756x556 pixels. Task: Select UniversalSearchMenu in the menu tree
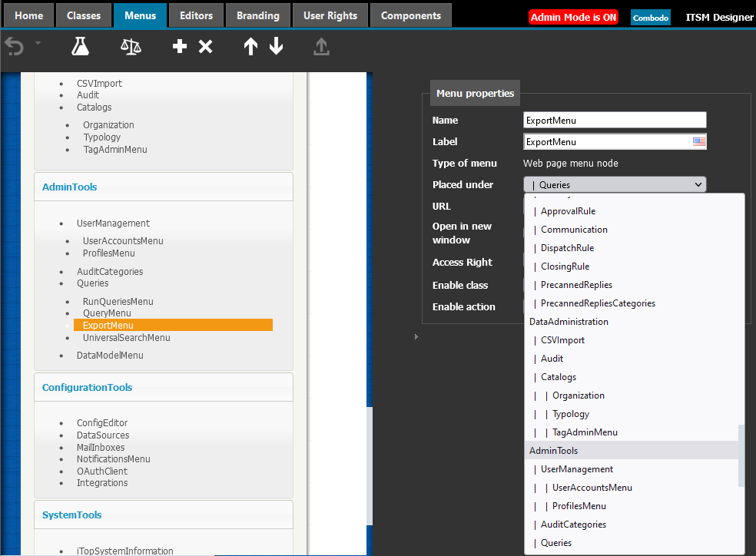[127, 338]
